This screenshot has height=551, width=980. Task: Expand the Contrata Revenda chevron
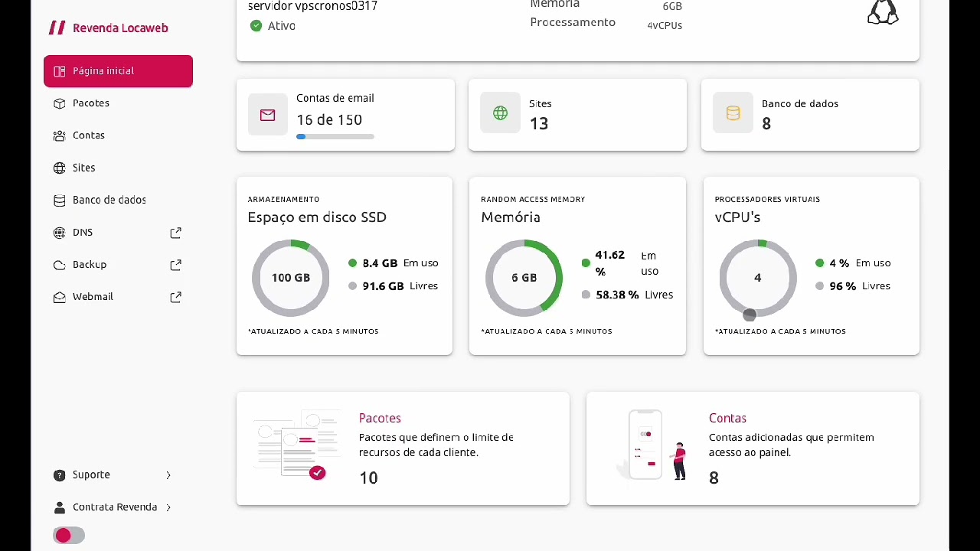tap(168, 507)
